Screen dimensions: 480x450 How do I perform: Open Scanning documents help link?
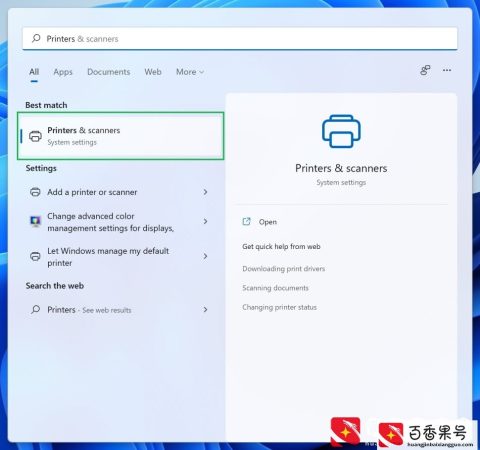275,288
